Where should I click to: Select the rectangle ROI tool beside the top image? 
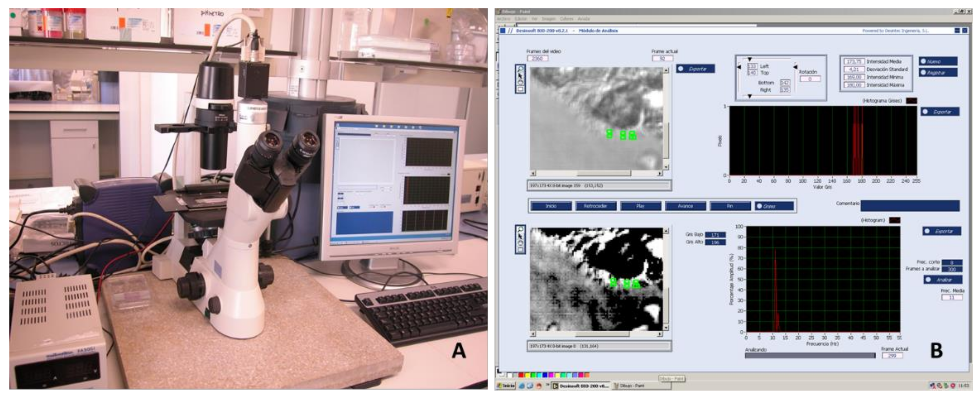point(520,89)
